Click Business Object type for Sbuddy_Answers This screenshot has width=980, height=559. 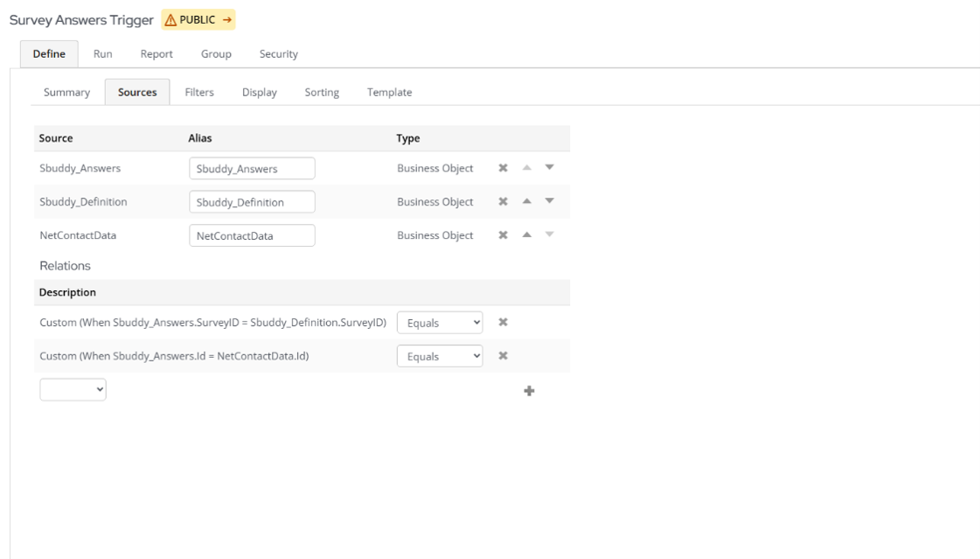click(435, 168)
